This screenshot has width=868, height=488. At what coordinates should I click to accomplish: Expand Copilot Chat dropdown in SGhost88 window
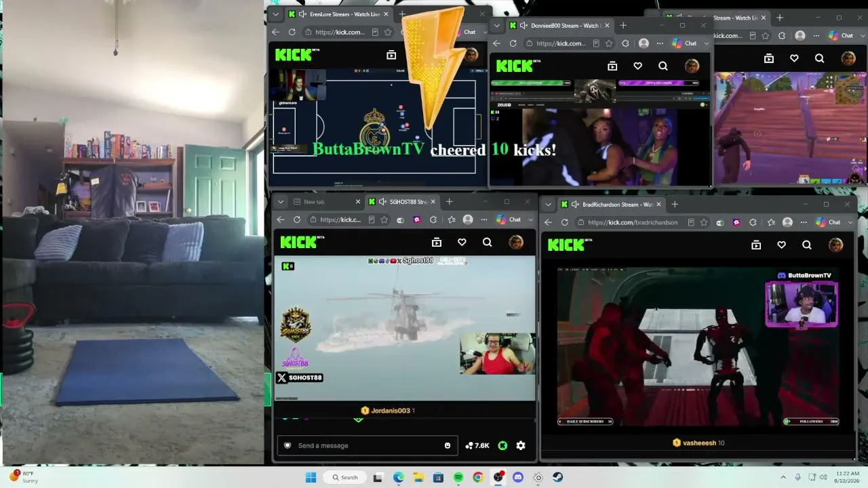tap(530, 220)
